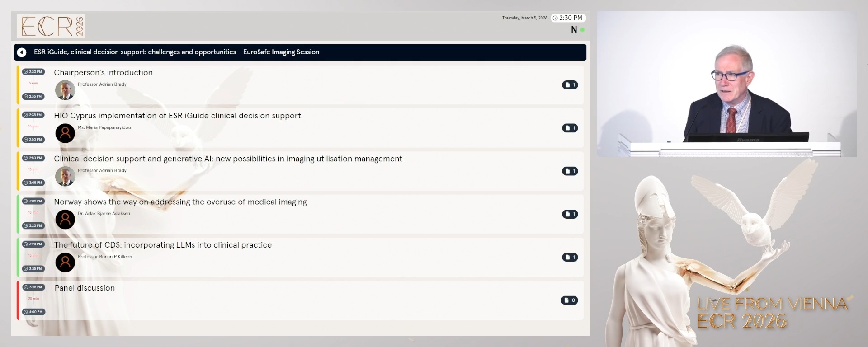
Task: Open the document badge for HIO Cyprus talk
Action: point(570,128)
